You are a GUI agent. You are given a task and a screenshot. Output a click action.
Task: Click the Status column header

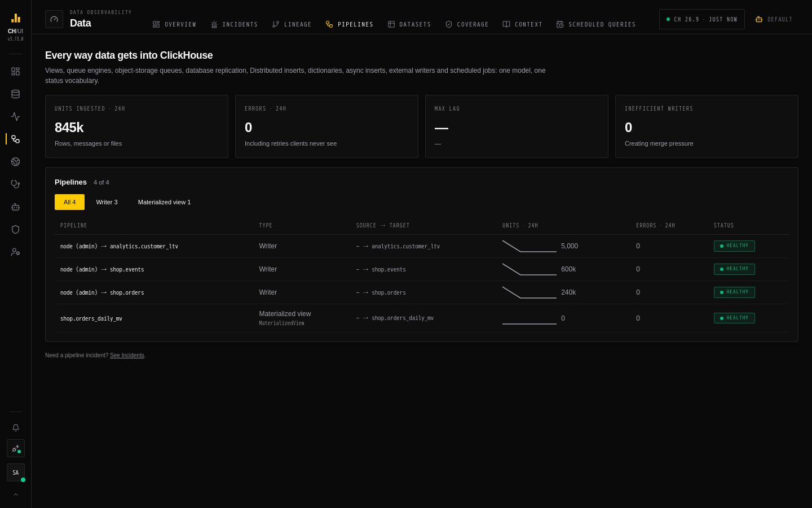pos(724,226)
